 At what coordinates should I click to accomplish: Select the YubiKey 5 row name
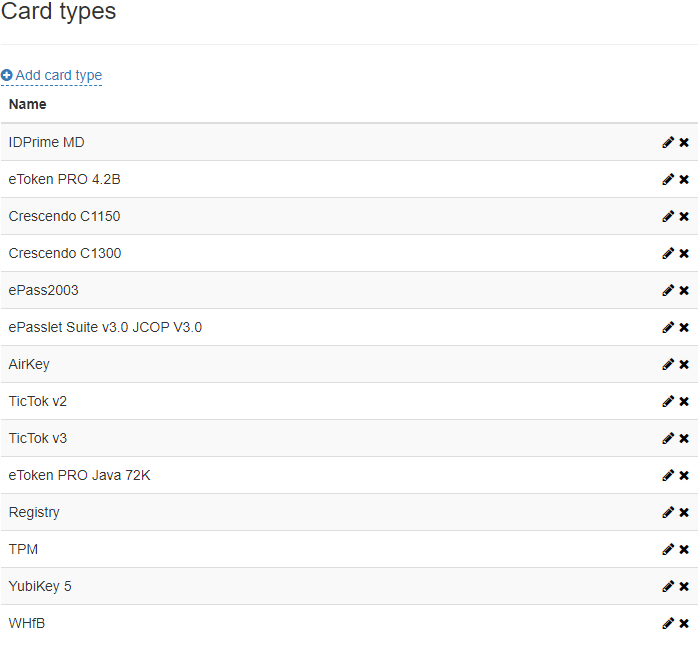40,586
